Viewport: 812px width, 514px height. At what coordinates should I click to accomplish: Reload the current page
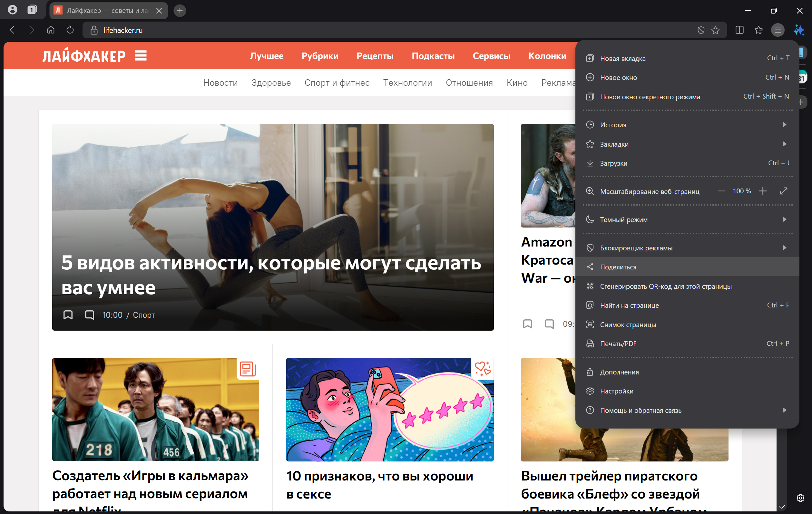[x=70, y=30]
